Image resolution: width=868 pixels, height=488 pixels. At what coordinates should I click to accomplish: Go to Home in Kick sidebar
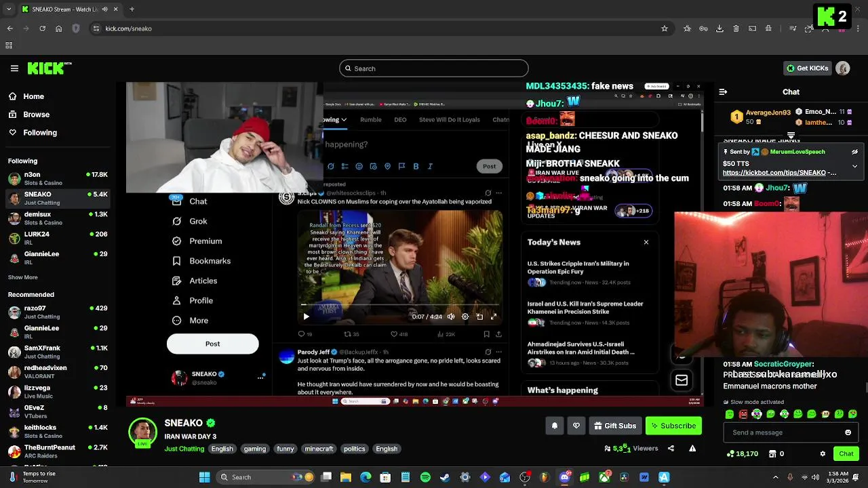26,96
